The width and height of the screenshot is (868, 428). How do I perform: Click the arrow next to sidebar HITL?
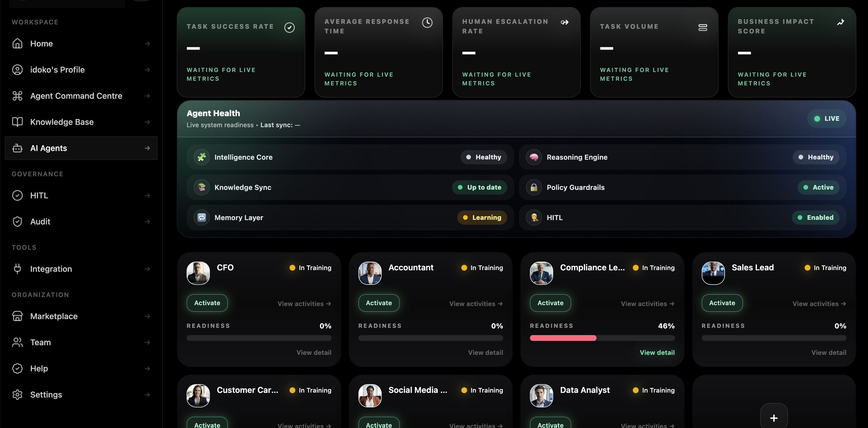(147, 195)
